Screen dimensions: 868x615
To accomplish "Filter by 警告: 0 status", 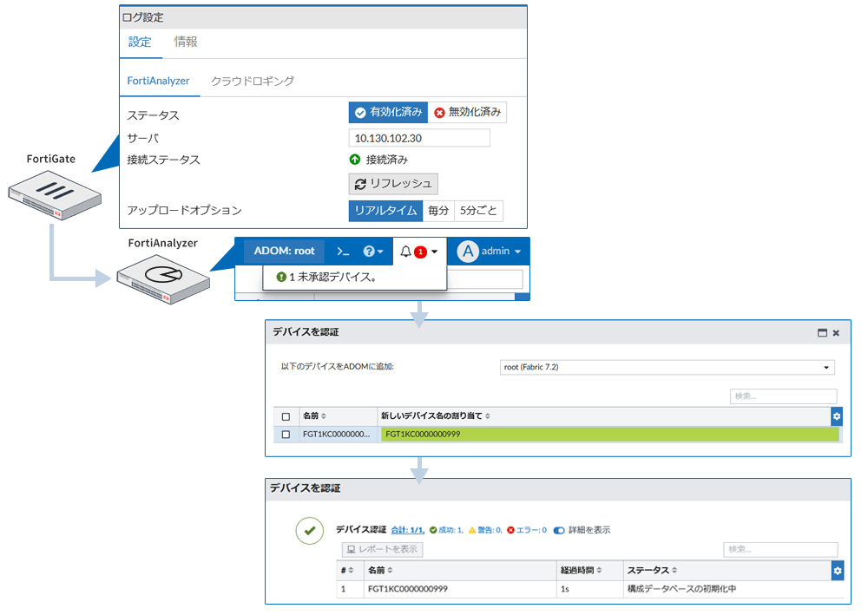I will [485, 530].
